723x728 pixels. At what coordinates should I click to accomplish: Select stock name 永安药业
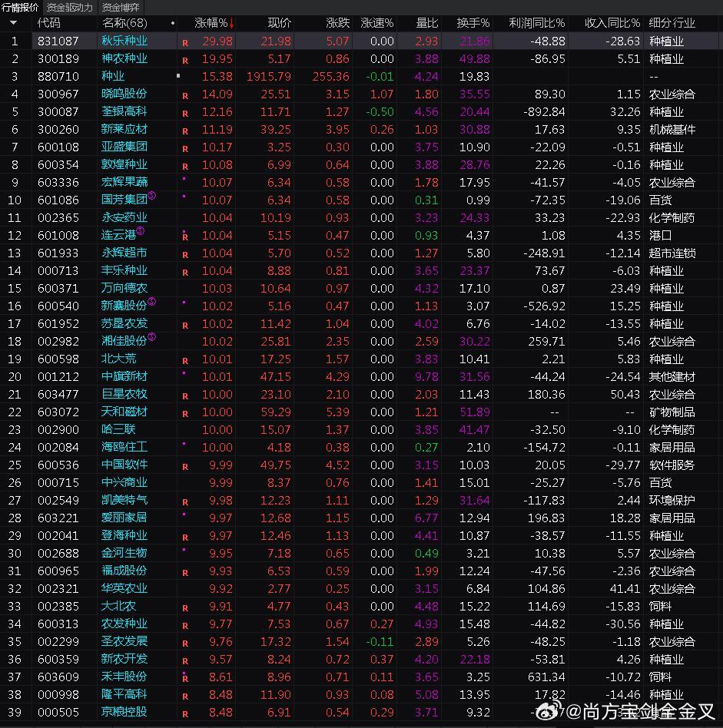click(124, 217)
